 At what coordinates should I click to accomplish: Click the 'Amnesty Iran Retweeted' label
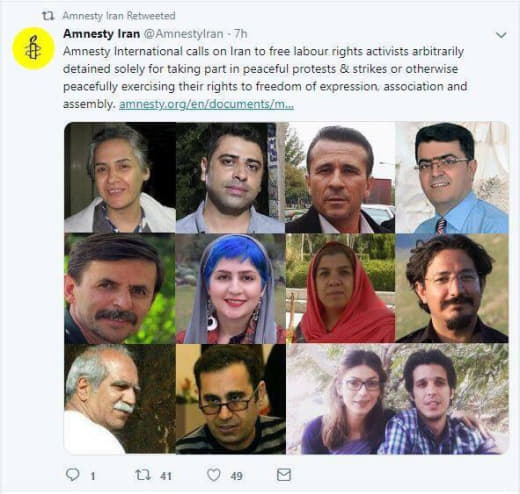[x=119, y=16]
